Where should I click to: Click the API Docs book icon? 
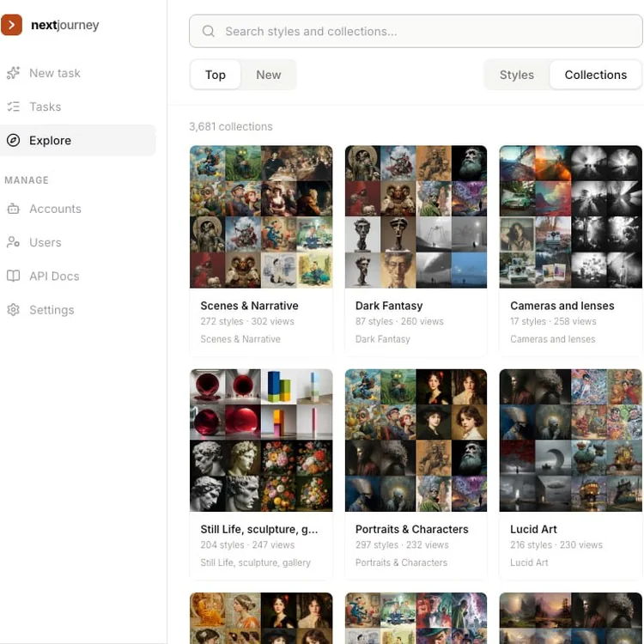tap(13, 276)
